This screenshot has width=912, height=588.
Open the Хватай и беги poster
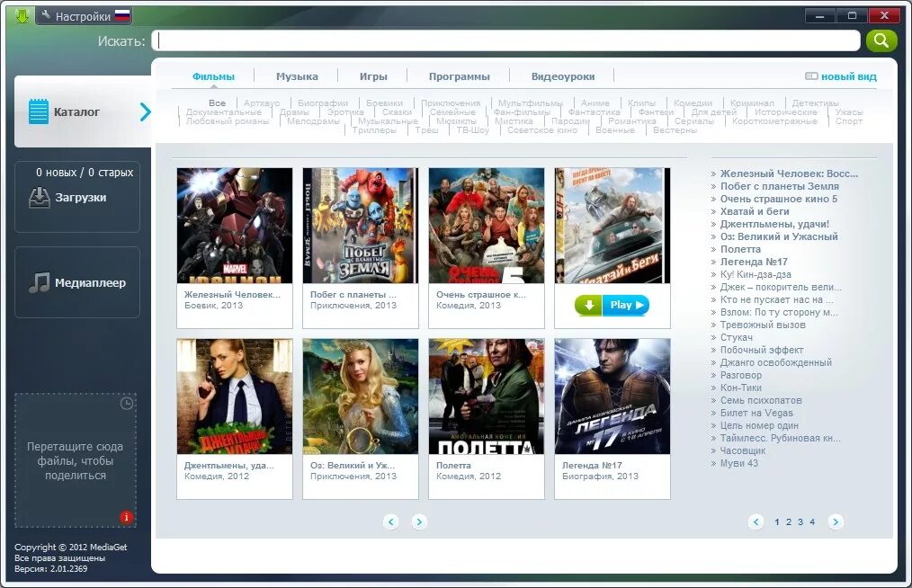(x=612, y=226)
